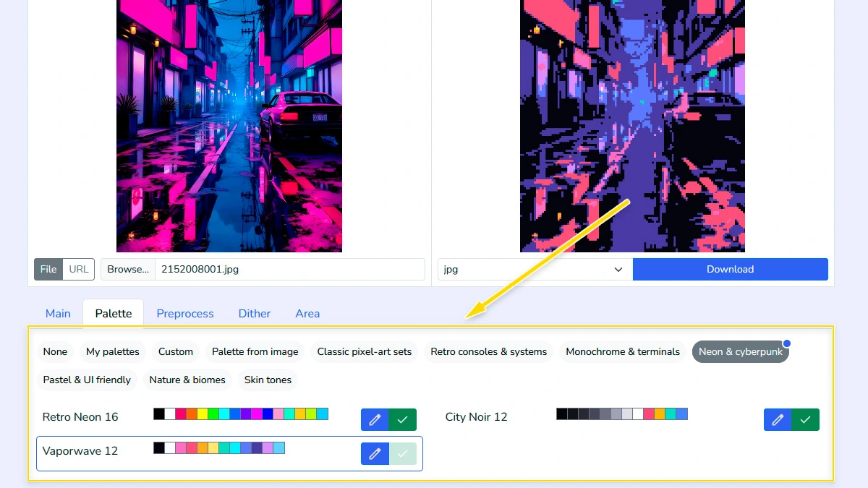Select the Retro consoles & systems category
This screenshot has height=488, width=868.
pos(488,351)
